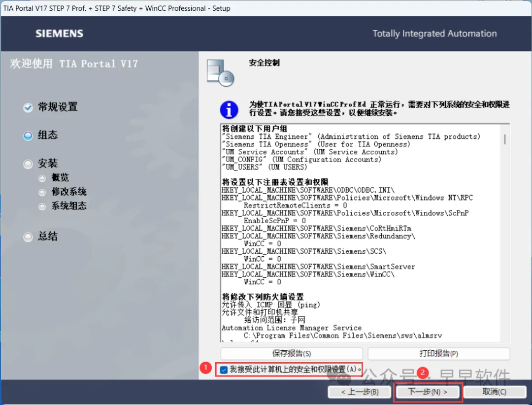Screen dimensions: 532x405
Task: Click the Siemens\SCS registry line
Action: coord(304,251)
